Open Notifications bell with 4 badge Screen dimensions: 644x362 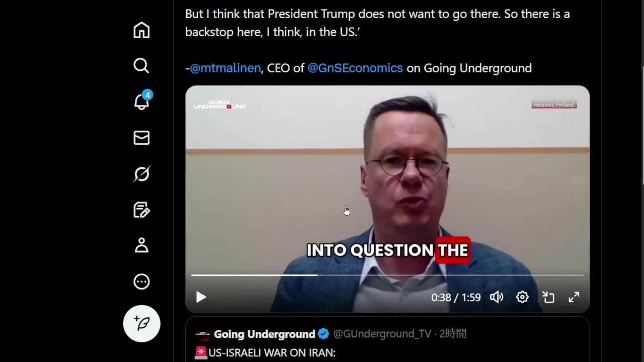click(141, 101)
